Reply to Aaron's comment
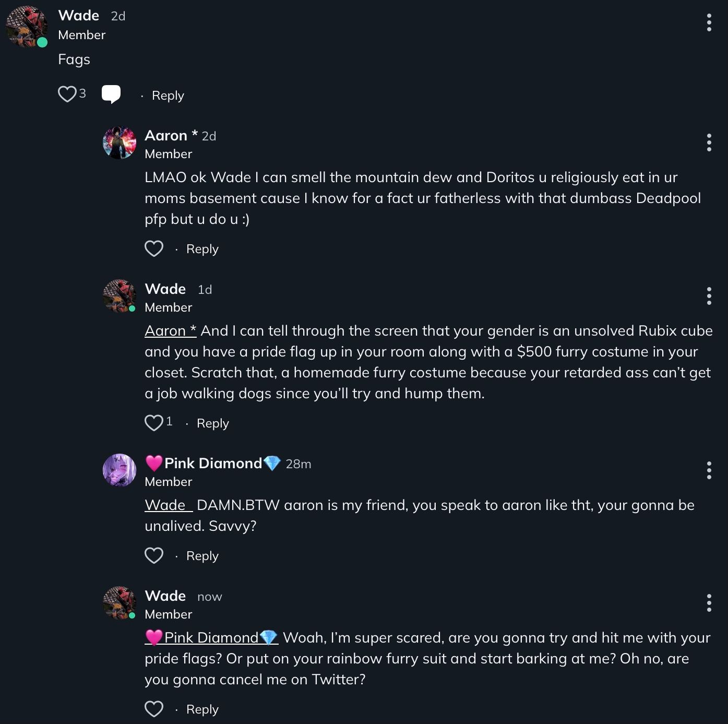Viewport: 728px width, 724px height. pyautogui.click(x=202, y=249)
